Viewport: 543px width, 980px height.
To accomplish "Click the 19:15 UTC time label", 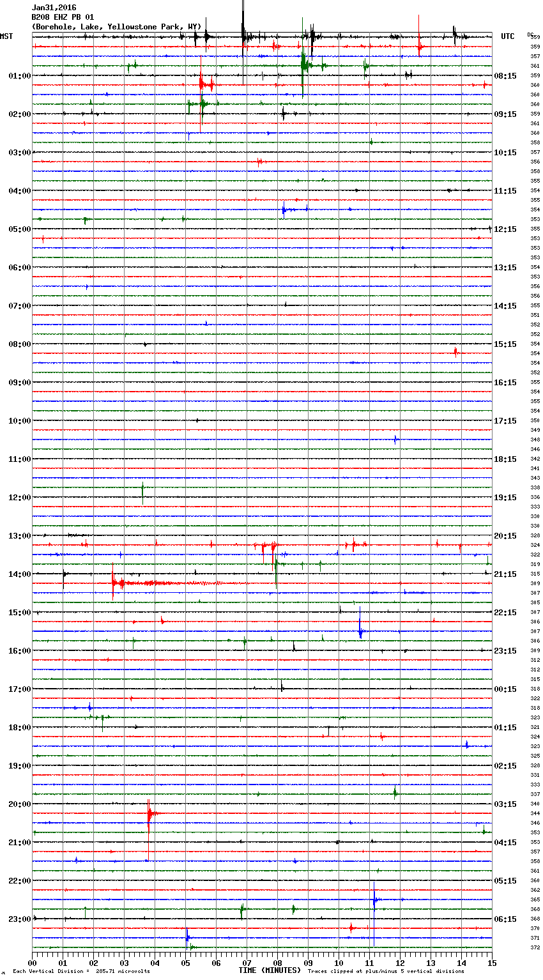I will tap(505, 498).
